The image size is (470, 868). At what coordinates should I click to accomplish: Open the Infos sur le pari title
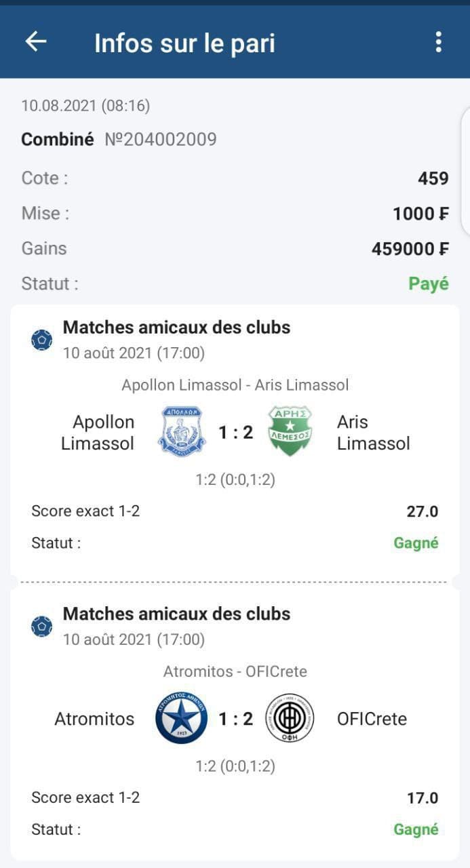point(184,41)
